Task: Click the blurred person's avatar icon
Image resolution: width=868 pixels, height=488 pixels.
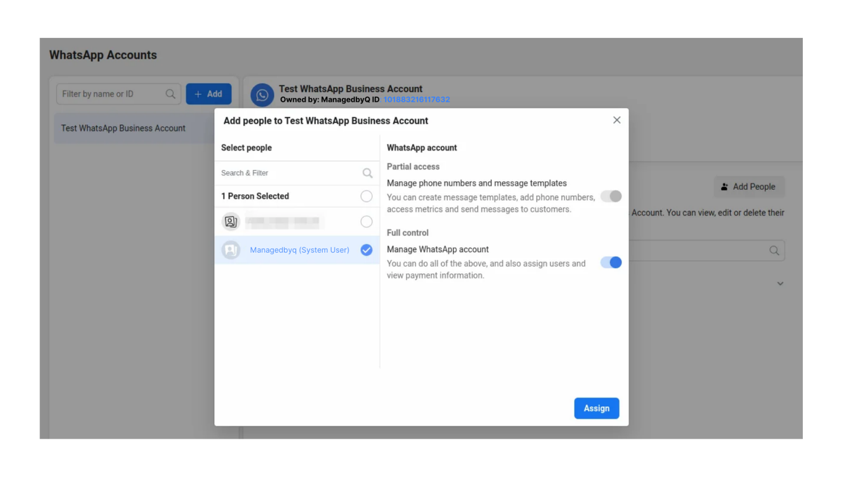Action: click(231, 221)
